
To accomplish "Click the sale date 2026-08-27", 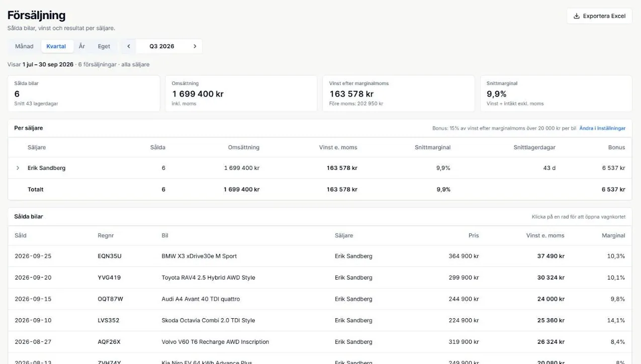I will pyautogui.click(x=33, y=342).
